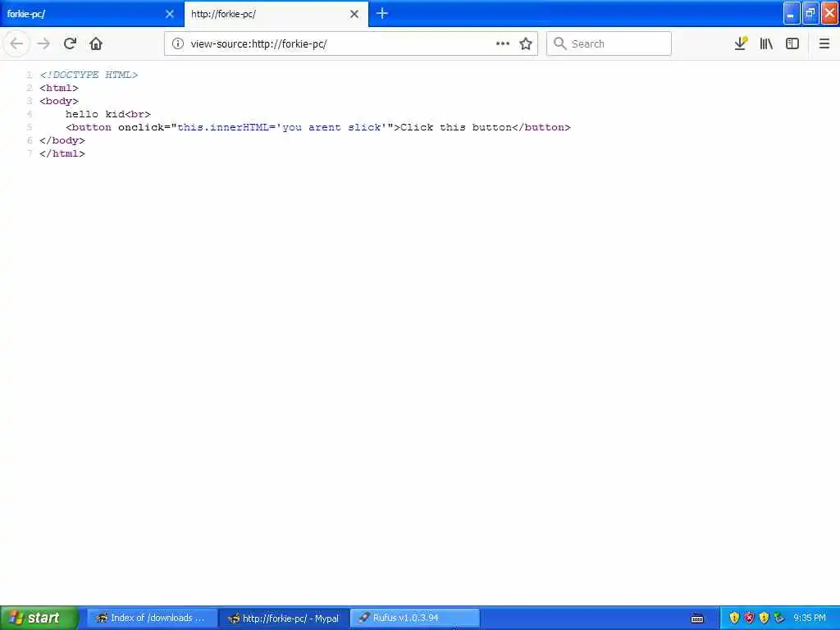Open the page actions three-dot menu
840x630 pixels.
click(x=503, y=43)
